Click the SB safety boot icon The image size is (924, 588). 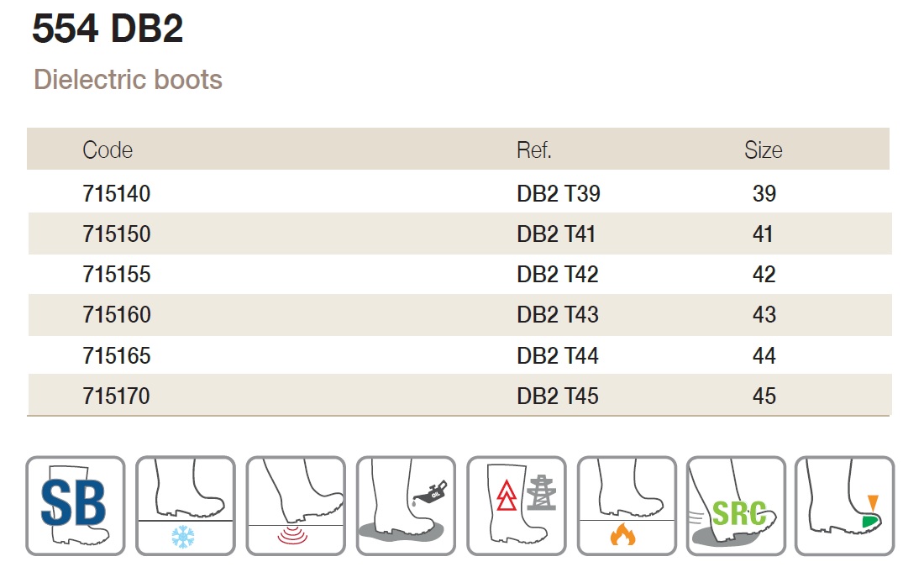tap(76, 506)
